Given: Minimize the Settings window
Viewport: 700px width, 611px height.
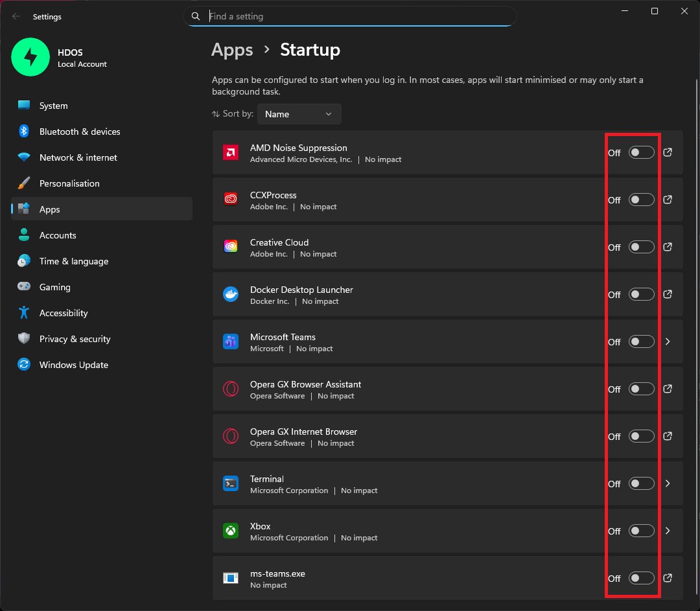Looking at the screenshot, I should tap(625, 11).
